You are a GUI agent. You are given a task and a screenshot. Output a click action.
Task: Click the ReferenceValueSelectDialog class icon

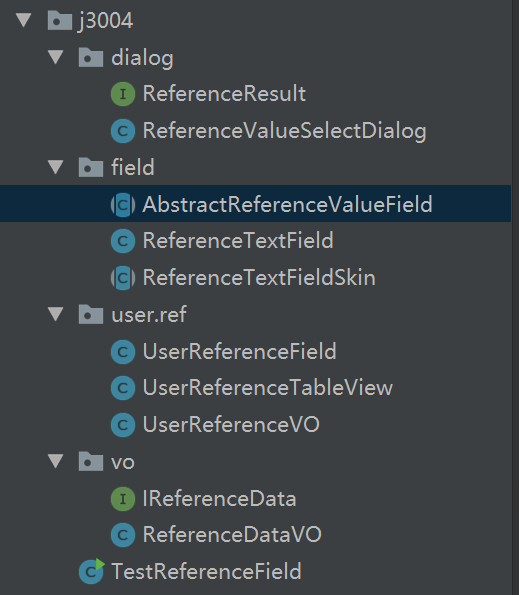tap(123, 131)
